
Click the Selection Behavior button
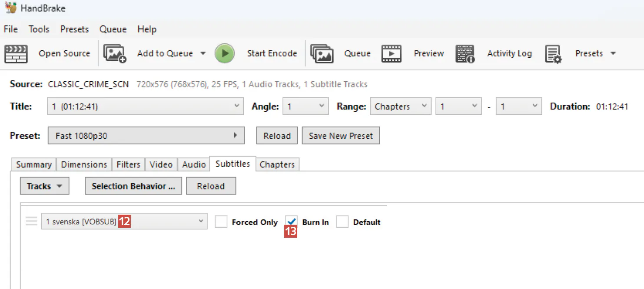tap(133, 186)
